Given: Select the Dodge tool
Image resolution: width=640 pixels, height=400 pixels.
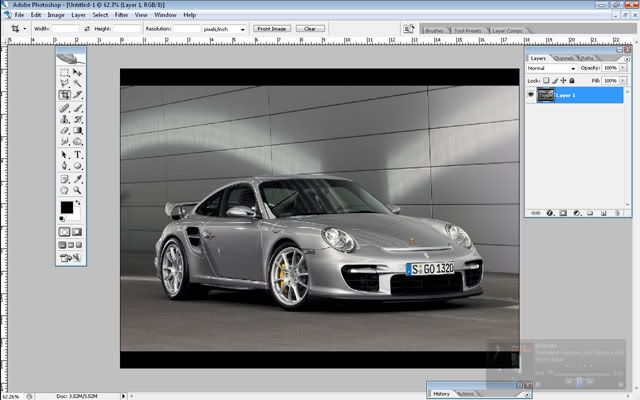Looking at the screenshot, I should coord(77,141).
